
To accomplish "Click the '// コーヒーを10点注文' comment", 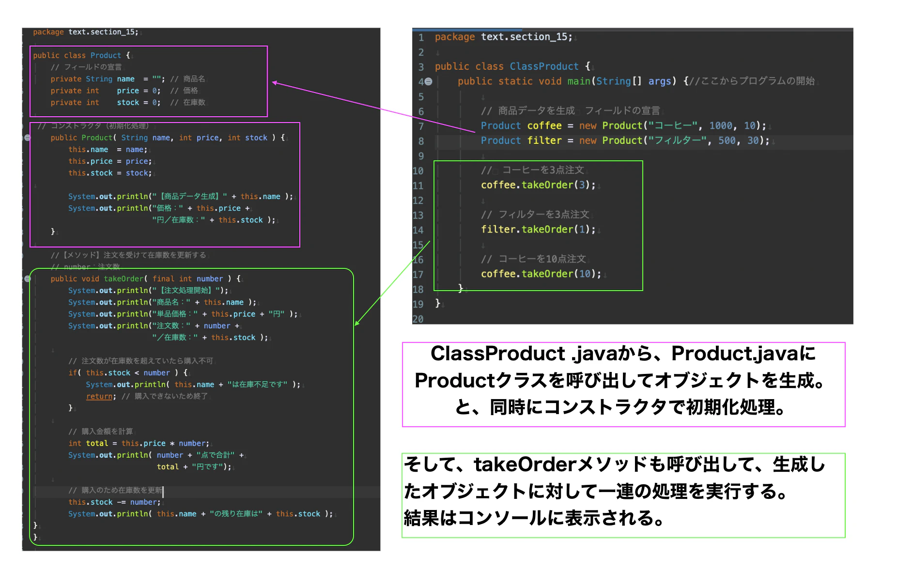I will point(533,259).
